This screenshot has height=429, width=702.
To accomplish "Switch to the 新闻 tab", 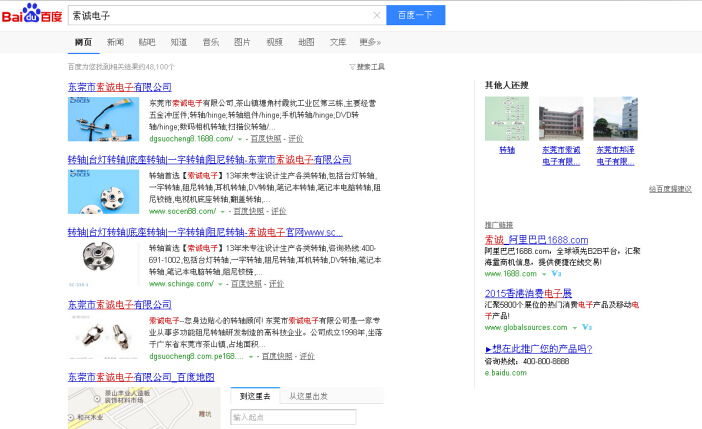I will click(115, 42).
